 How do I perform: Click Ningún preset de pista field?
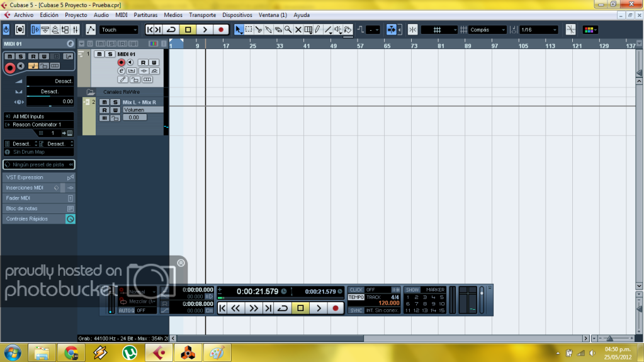pos(39,165)
